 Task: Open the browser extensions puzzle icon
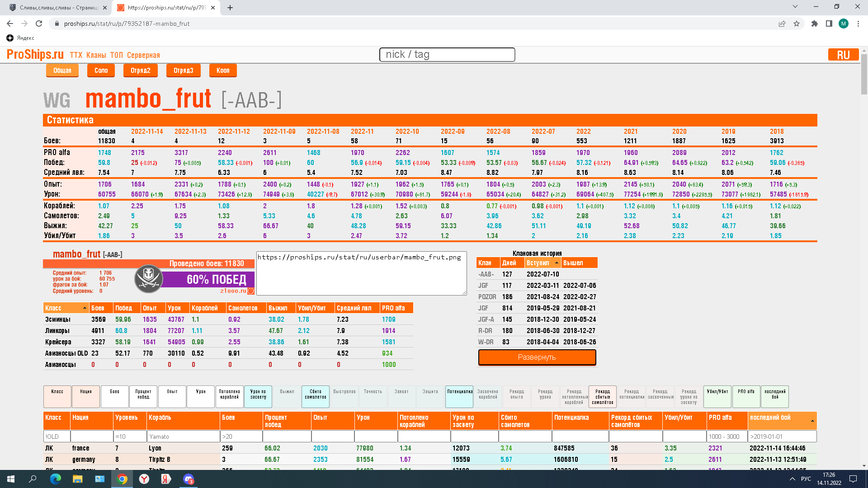point(814,23)
